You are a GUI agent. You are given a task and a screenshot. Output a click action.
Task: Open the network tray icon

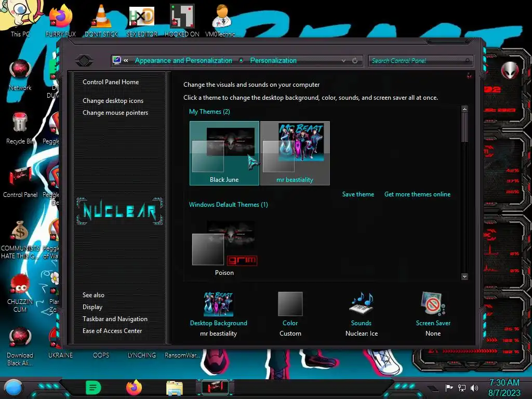coord(462,388)
